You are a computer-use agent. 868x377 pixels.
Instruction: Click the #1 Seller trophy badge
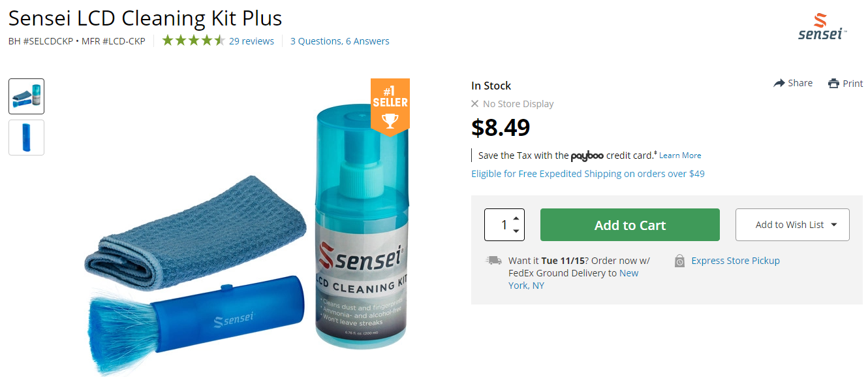tap(390, 105)
